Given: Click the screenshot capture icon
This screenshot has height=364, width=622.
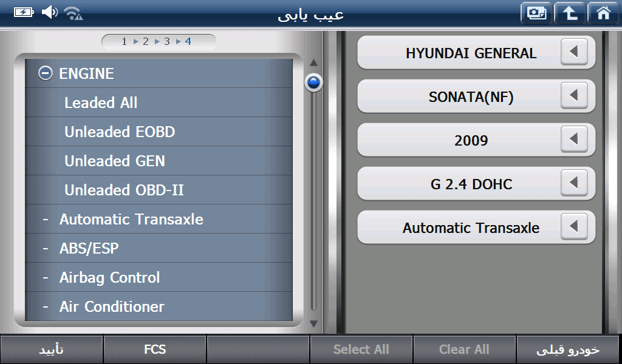Looking at the screenshot, I should 536,13.
